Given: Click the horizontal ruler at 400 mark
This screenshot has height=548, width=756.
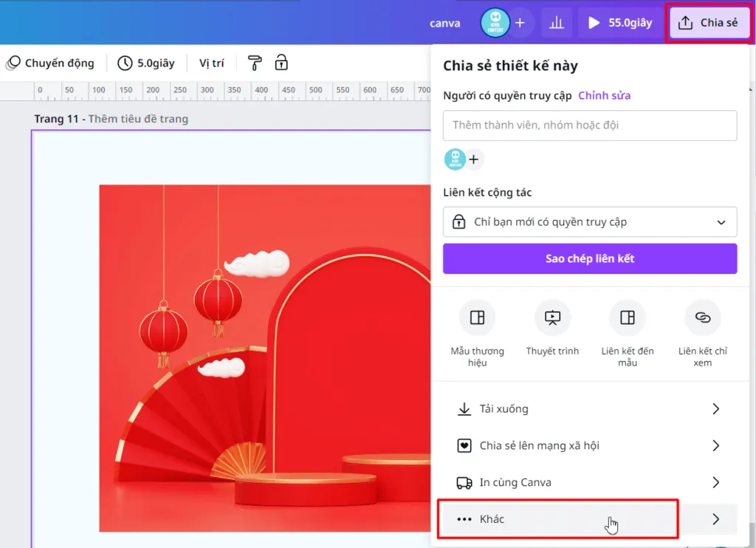Looking at the screenshot, I should click(x=261, y=90).
